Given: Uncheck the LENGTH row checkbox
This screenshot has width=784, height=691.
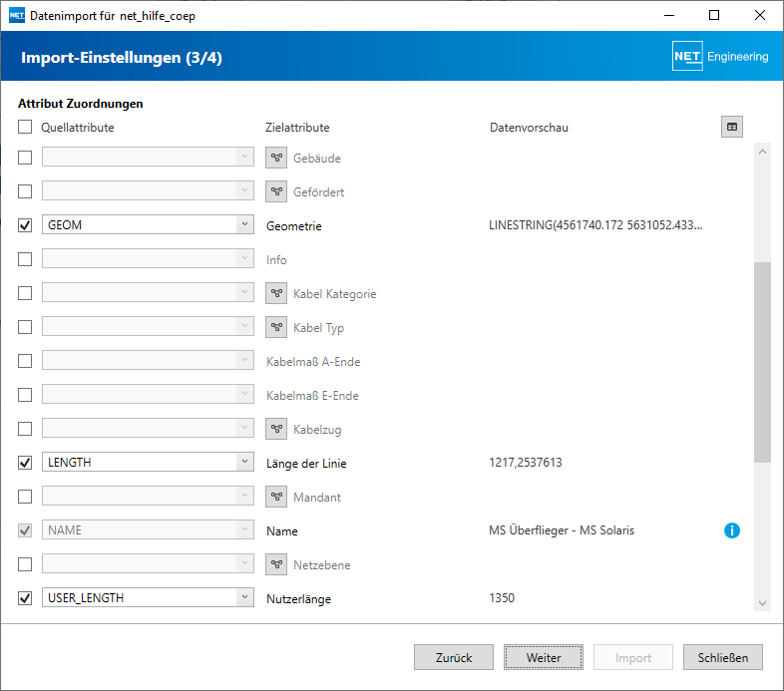Looking at the screenshot, I should click(x=25, y=463).
